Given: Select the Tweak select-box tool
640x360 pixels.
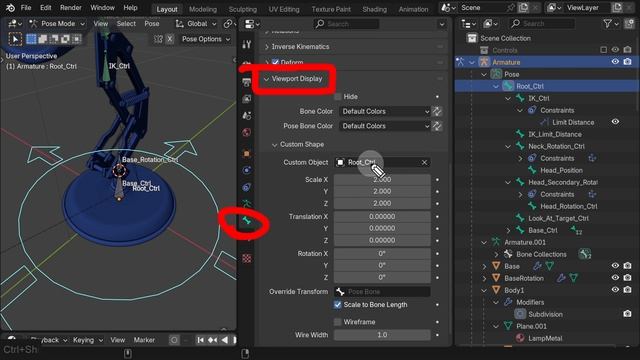Looking at the screenshot, I should pyautogui.click(x=15, y=39).
